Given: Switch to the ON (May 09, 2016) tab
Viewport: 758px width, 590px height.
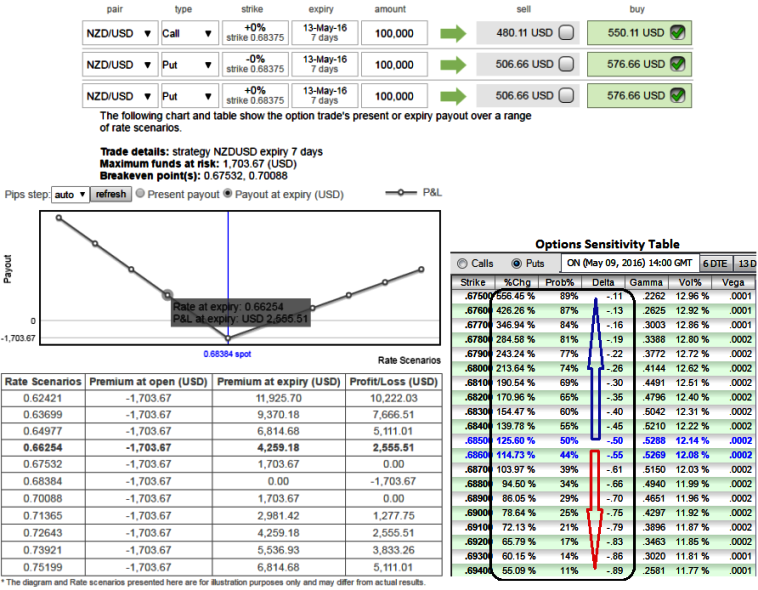Looking at the screenshot, I should [629, 263].
